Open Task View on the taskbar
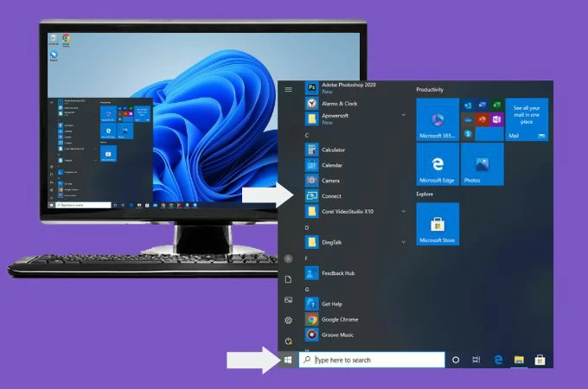 476,360
